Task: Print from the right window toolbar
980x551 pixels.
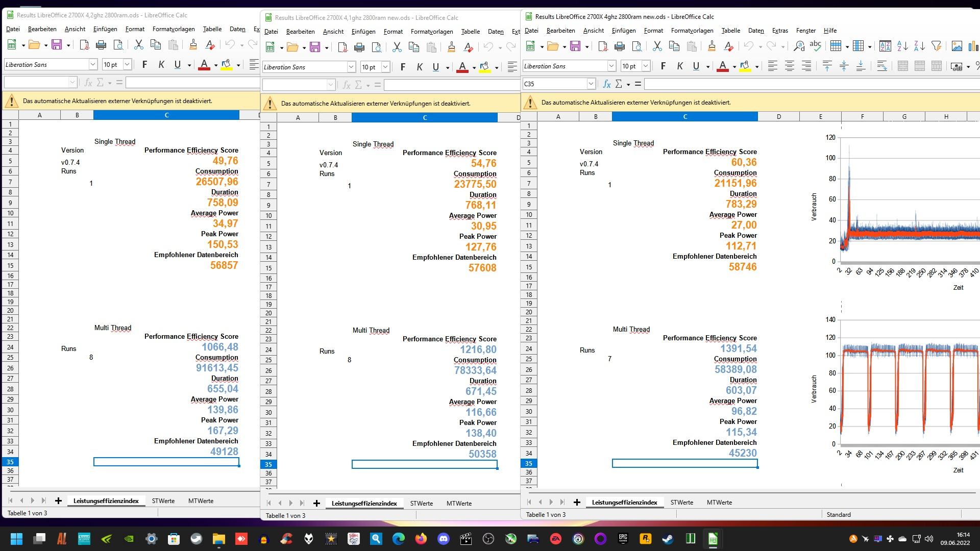Action: [620, 46]
